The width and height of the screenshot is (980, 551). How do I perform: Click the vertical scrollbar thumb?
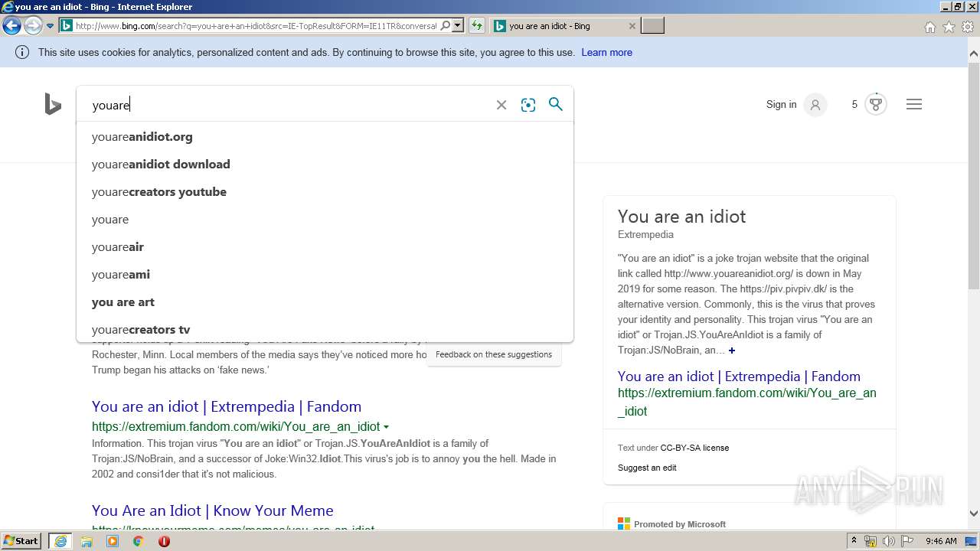point(974,176)
